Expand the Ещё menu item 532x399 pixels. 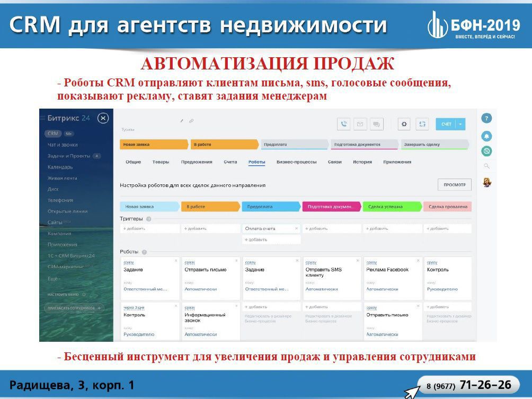coord(54,279)
